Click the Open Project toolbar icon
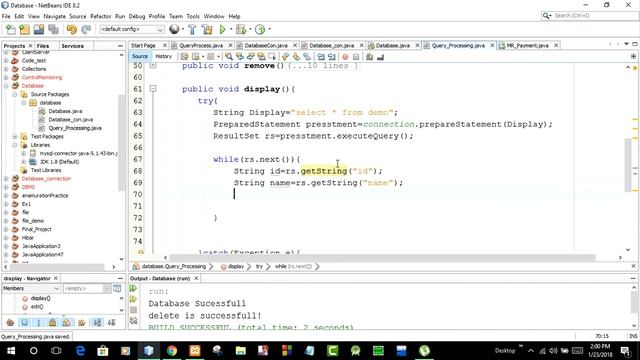640x360 pixels. [39, 29]
